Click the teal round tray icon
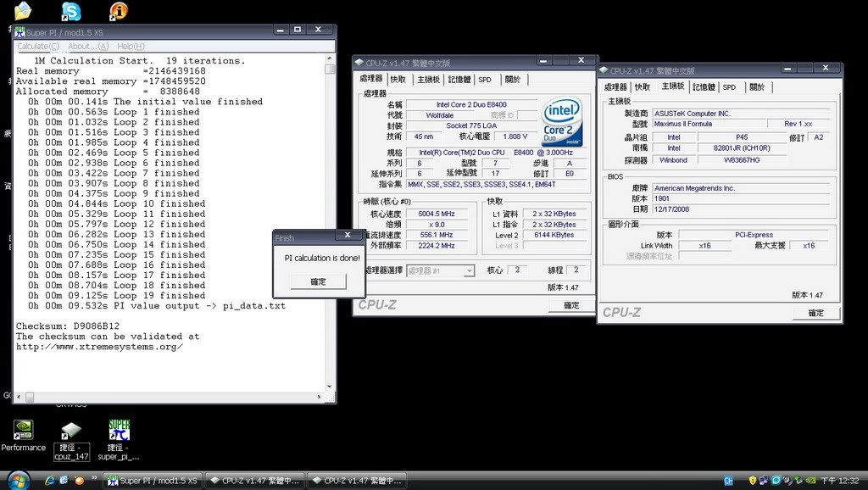Viewport: 868px width, 490px height. [776, 481]
